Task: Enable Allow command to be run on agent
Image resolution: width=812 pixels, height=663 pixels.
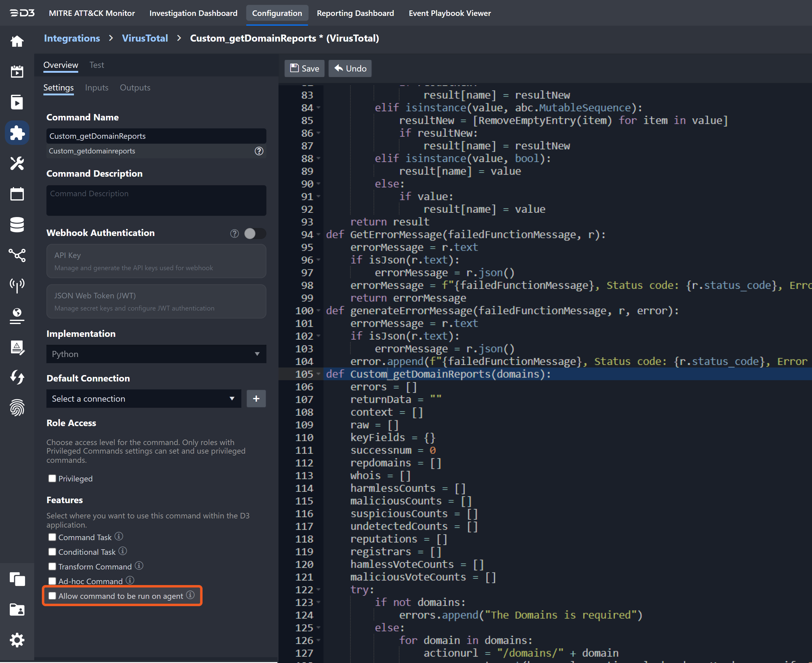Action: pyautogui.click(x=52, y=596)
